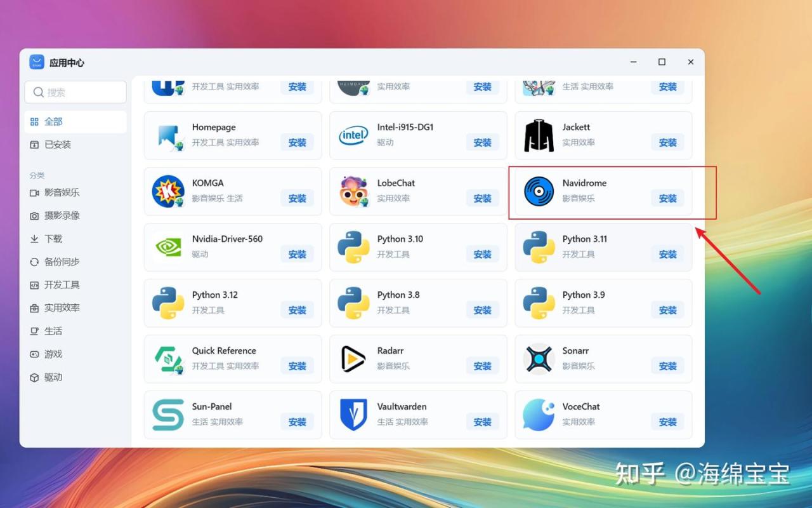Click the Navidrome title text

pos(584,183)
